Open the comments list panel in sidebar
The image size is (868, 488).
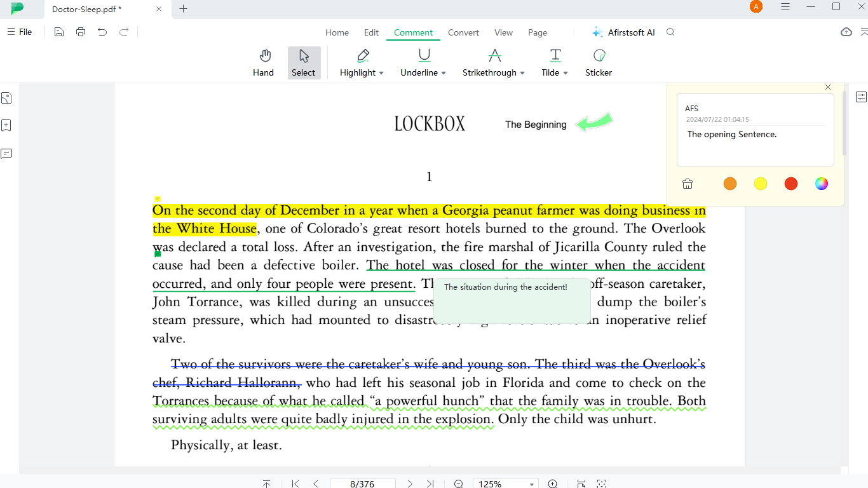point(6,154)
